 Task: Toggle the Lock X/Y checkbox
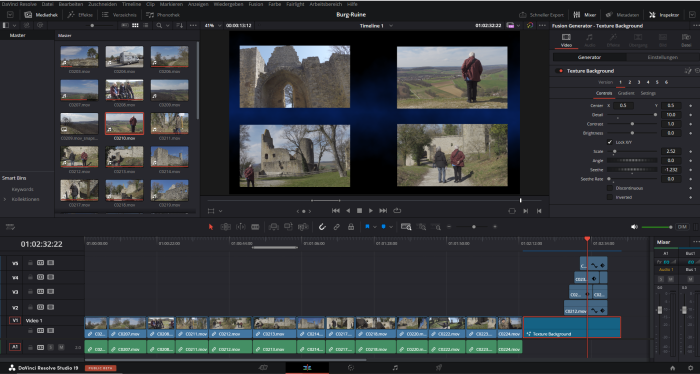[x=610, y=142]
